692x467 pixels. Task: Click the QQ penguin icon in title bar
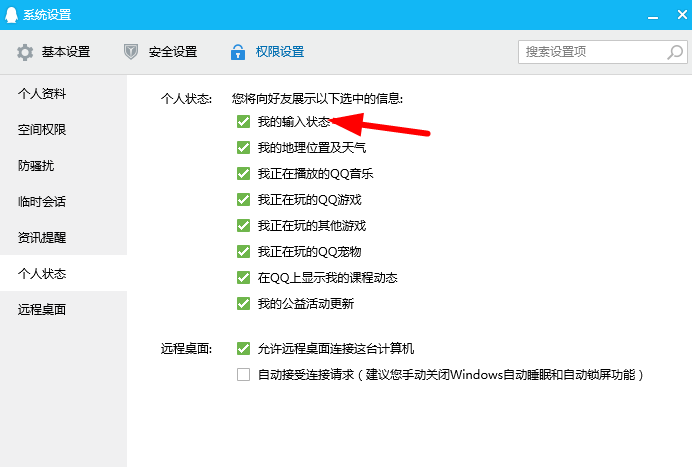pos(11,14)
